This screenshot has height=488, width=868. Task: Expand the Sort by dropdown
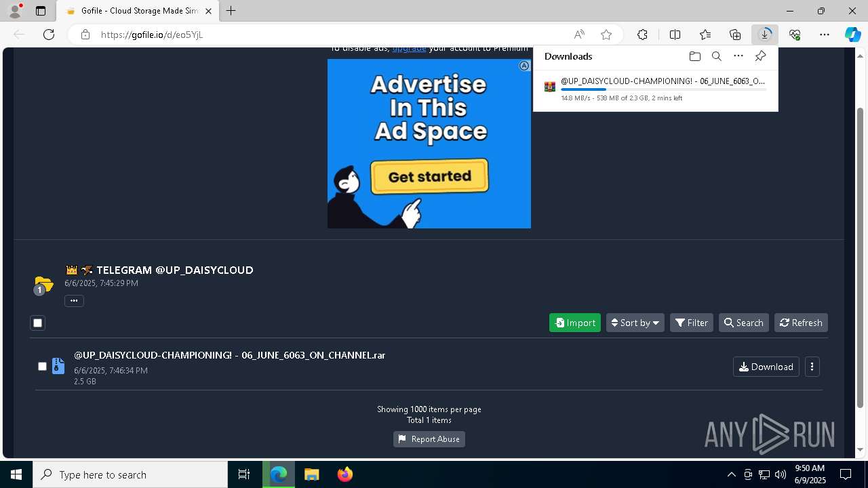635,323
